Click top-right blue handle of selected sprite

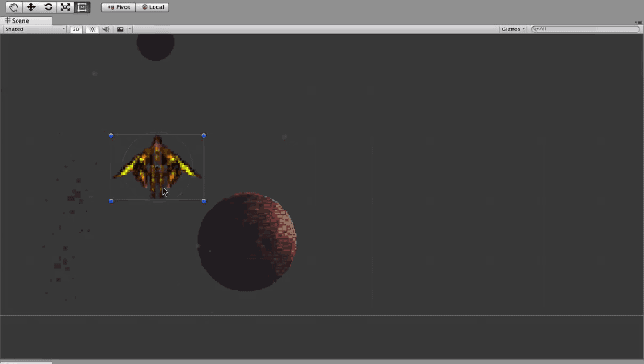[x=204, y=135]
